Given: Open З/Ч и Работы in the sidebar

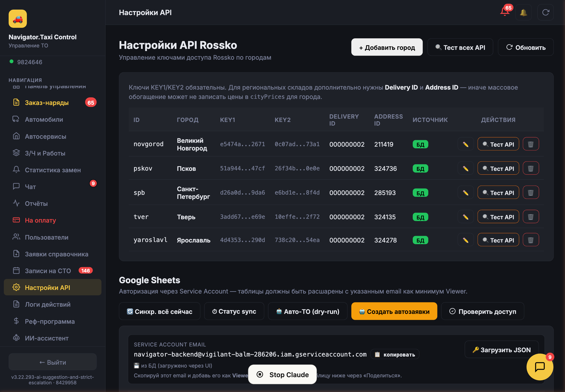Looking at the screenshot, I should tap(53, 153).
